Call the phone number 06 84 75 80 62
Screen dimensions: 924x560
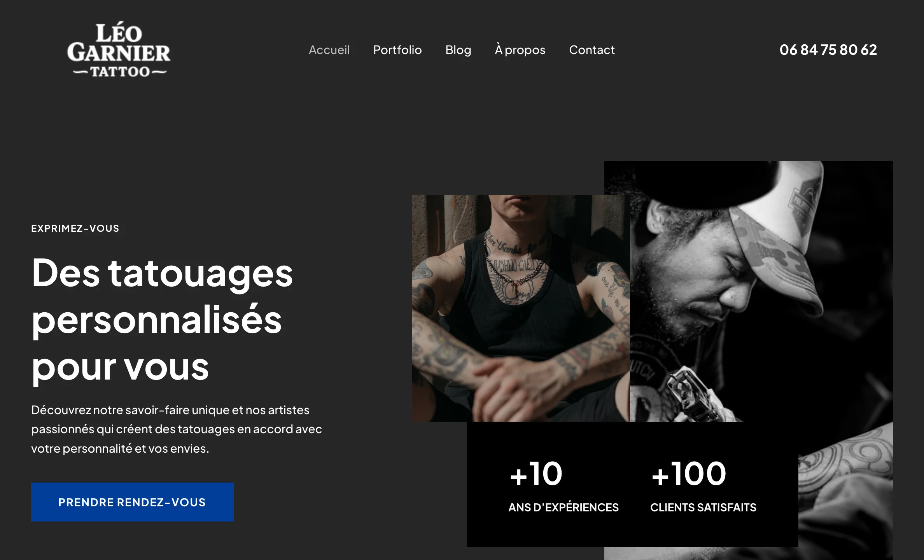click(828, 50)
